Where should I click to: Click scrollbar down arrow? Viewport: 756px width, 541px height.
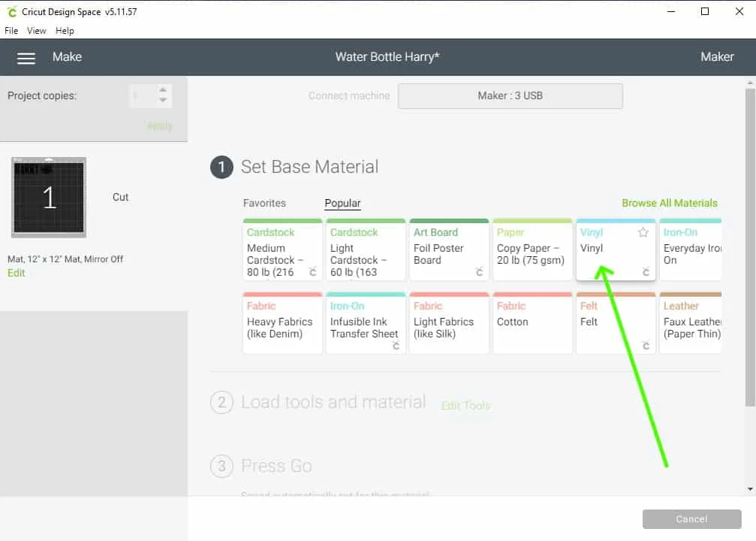pyautogui.click(x=750, y=489)
